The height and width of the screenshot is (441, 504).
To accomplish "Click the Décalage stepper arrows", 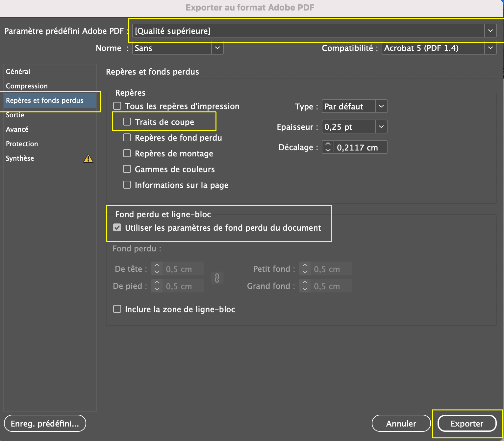I will [328, 147].
